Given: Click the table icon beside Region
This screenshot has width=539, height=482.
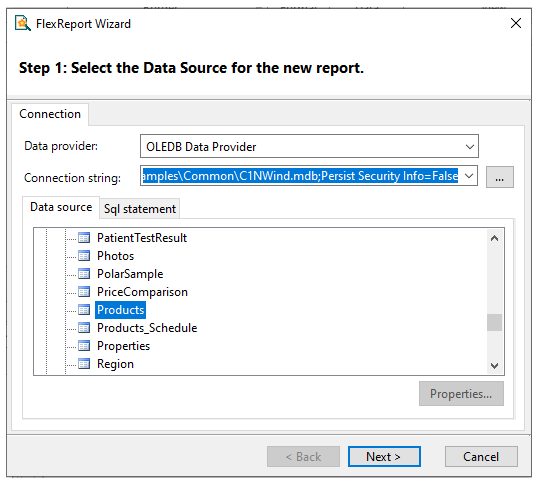Looking at the screenshot, I should tap(84, 364).
